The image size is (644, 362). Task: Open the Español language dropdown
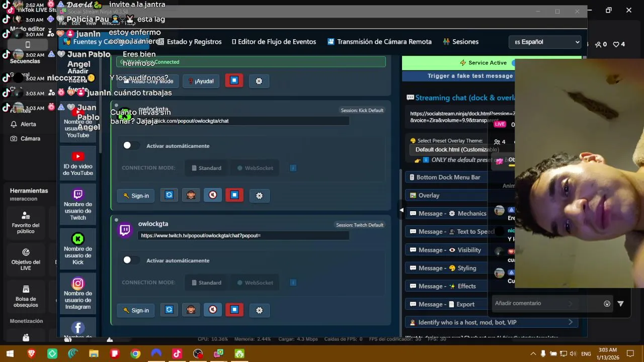pyautogui.click(x=545, y=42)
